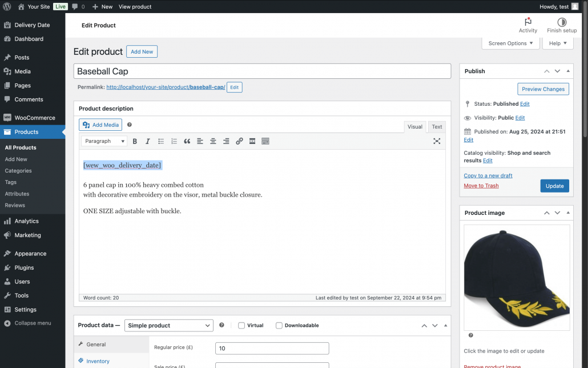Click the Baseball Cap product image thumbnail
This screenshot has height=368, width=588.
pos(517,277)
